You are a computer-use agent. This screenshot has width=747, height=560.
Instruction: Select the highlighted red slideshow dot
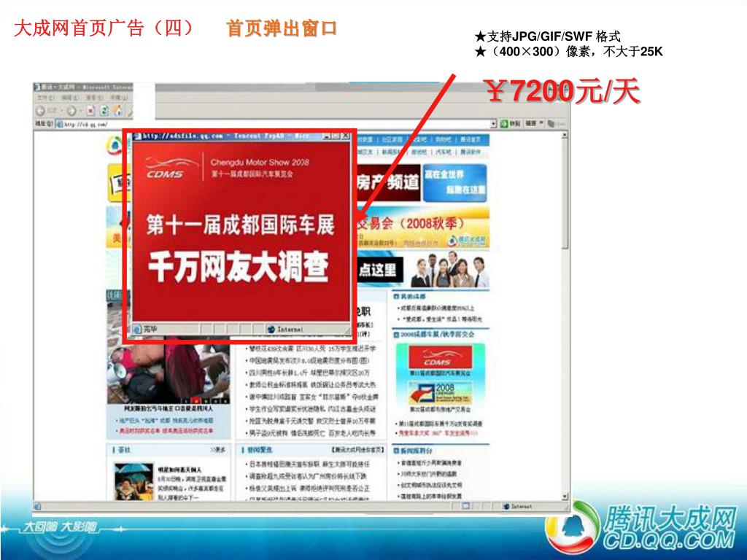pyautogui.click(x=194, y=400)
